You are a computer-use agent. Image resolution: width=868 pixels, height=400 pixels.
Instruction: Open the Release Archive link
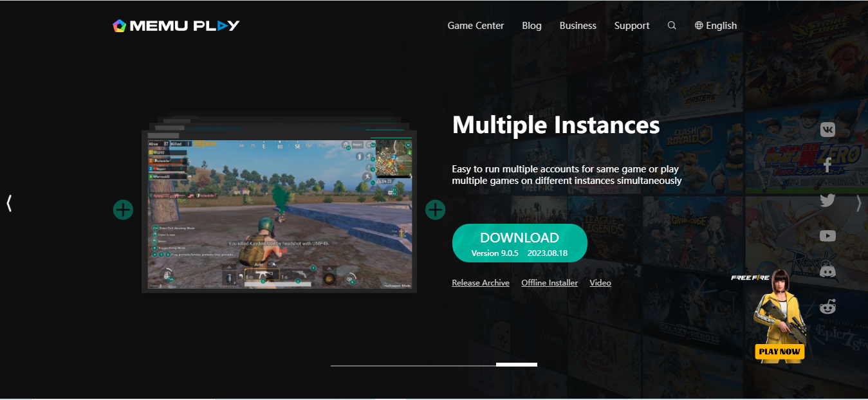(481, 283)
